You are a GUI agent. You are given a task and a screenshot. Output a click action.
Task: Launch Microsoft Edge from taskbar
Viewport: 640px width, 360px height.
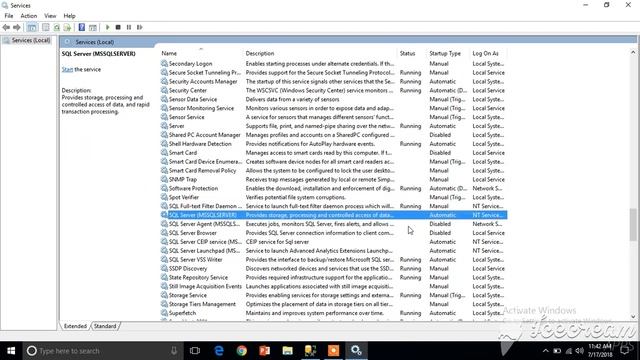219,351
